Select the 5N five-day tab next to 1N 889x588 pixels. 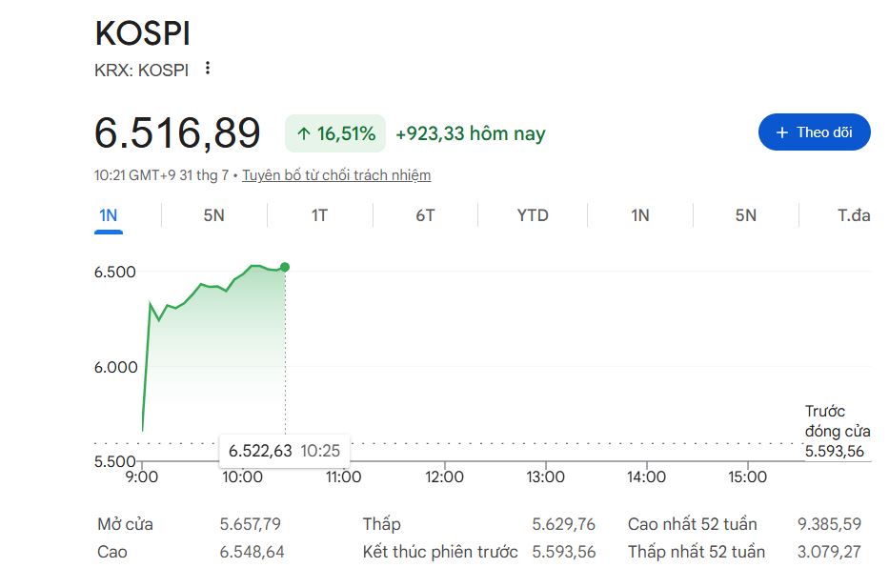(213, 215)
